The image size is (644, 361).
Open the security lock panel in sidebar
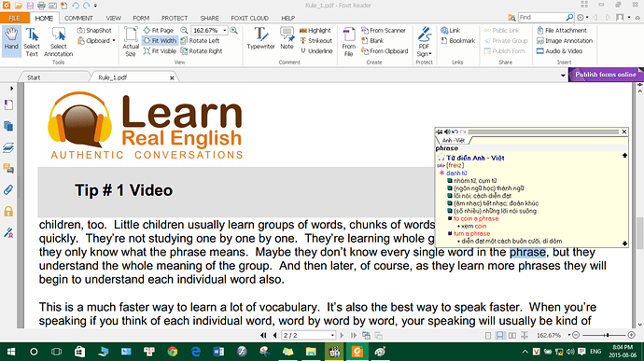click(x=8, y=212)
